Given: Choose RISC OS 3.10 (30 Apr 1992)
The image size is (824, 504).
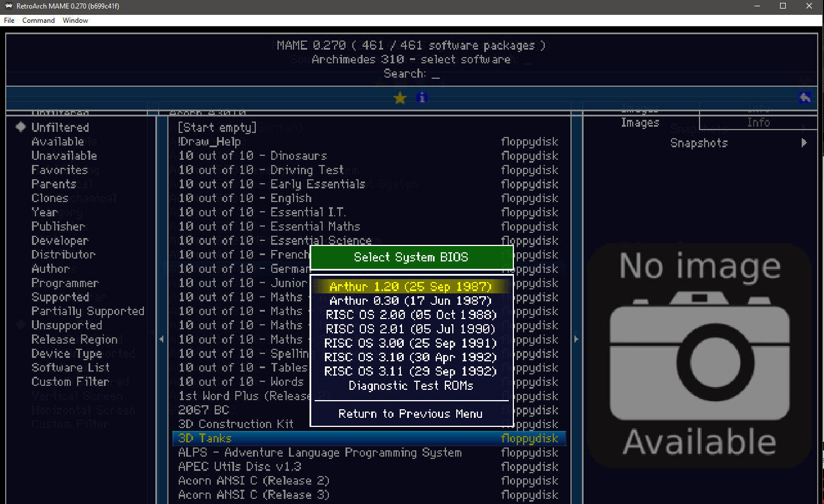Looking at the screenshot, I should coord(411,357).
